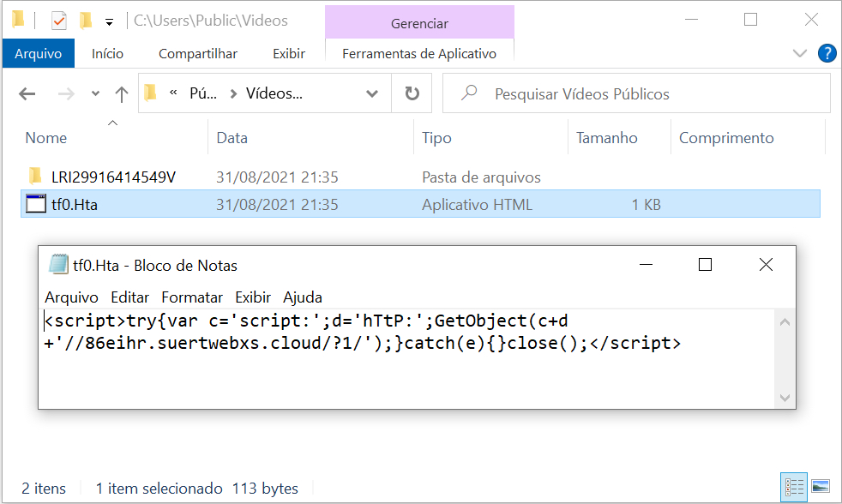Viewport: 842px width, 504px height.
Task: Open the address bar history dropdown
Action: click(x=371, y=94)
